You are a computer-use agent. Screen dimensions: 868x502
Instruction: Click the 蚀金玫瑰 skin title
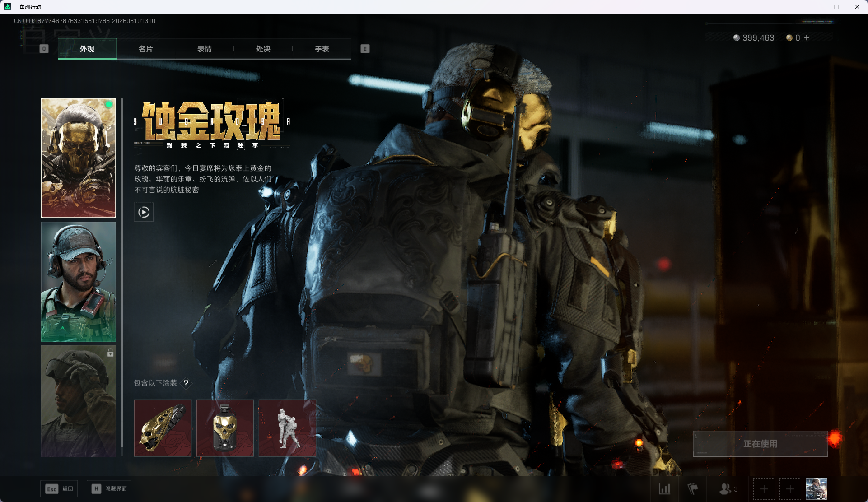point(211,121)
